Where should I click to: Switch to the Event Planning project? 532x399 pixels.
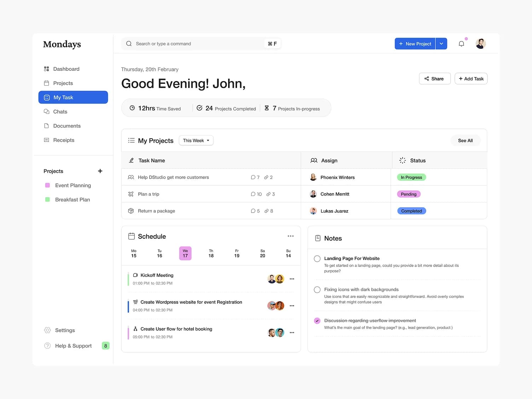73,185
